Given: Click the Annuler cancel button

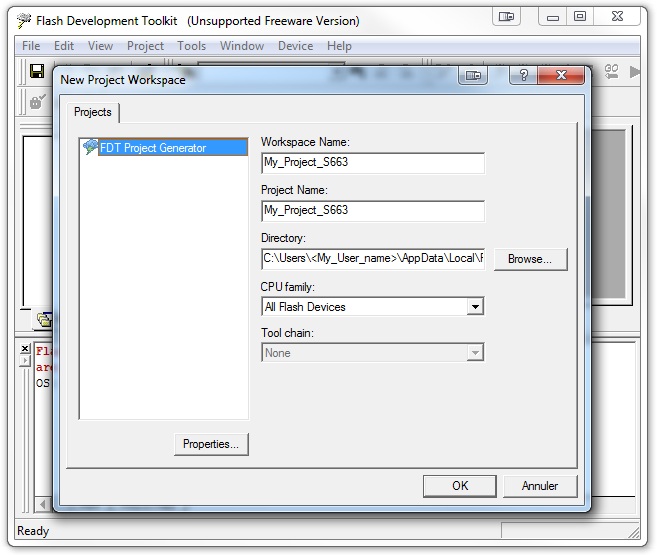Looking at the screenshot, I should [540, 486].
